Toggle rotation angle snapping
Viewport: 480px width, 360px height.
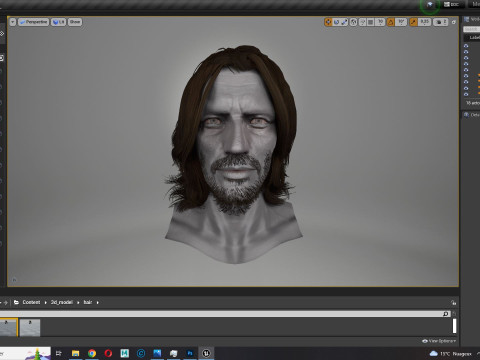(391, 22)
